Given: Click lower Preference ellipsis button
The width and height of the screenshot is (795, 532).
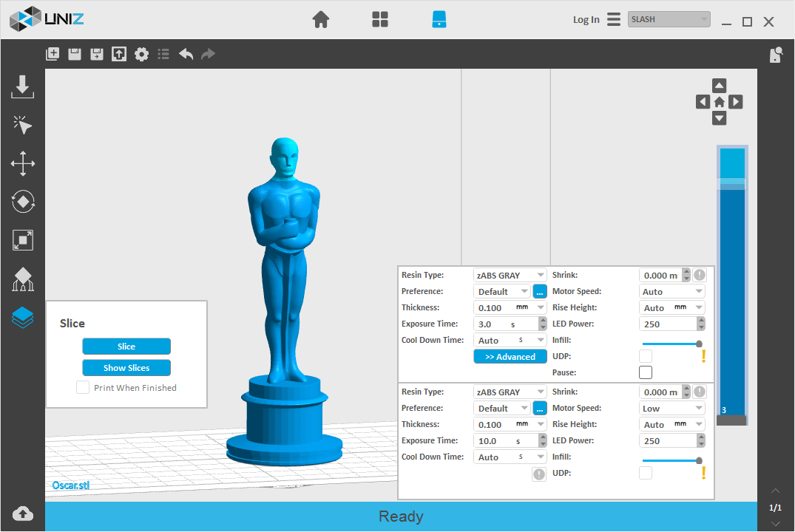Looking at the screenshot, I should click(539, 409).
